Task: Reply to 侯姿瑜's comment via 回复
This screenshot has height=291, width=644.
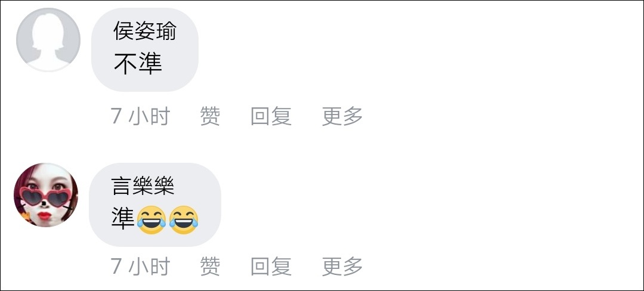Action: click(x=271, y=116)
